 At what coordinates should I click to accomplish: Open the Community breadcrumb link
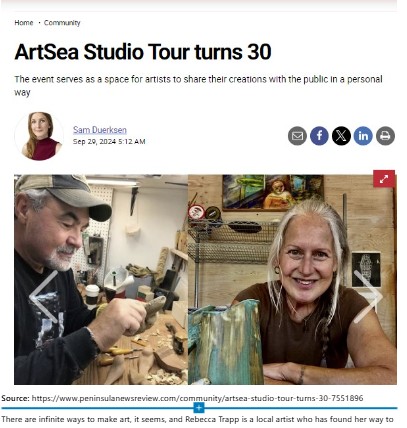[x=62, y=23]
